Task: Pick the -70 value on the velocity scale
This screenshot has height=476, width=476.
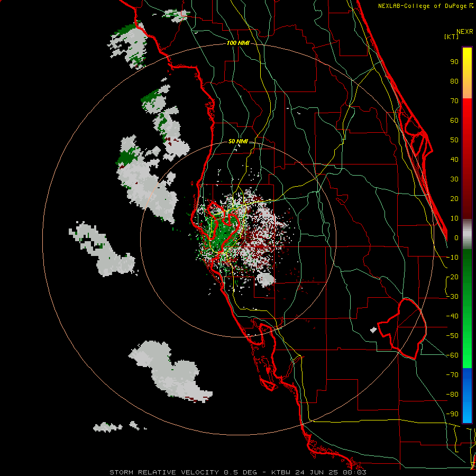Action: pos(452,375)
